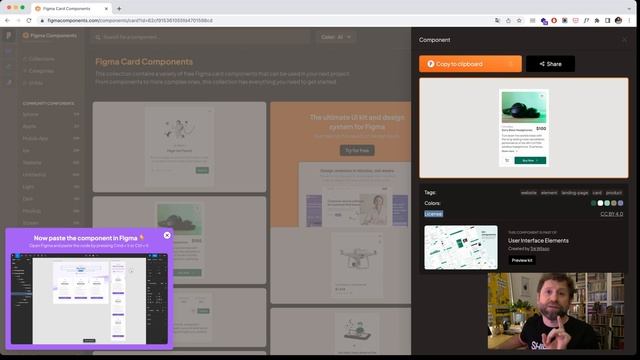Viewport: 640px width, 360px height.
Task: Open a new browser tab with plus
Action: [x=119, y=8]
